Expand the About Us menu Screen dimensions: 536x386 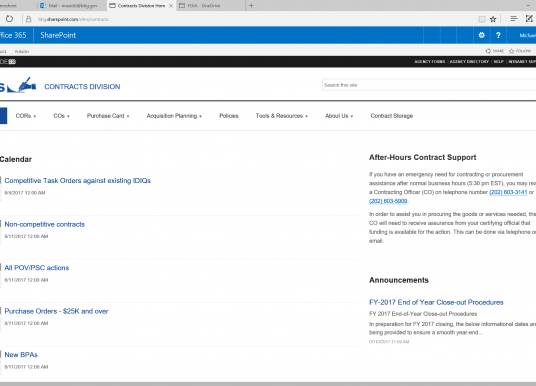[339, 116]
